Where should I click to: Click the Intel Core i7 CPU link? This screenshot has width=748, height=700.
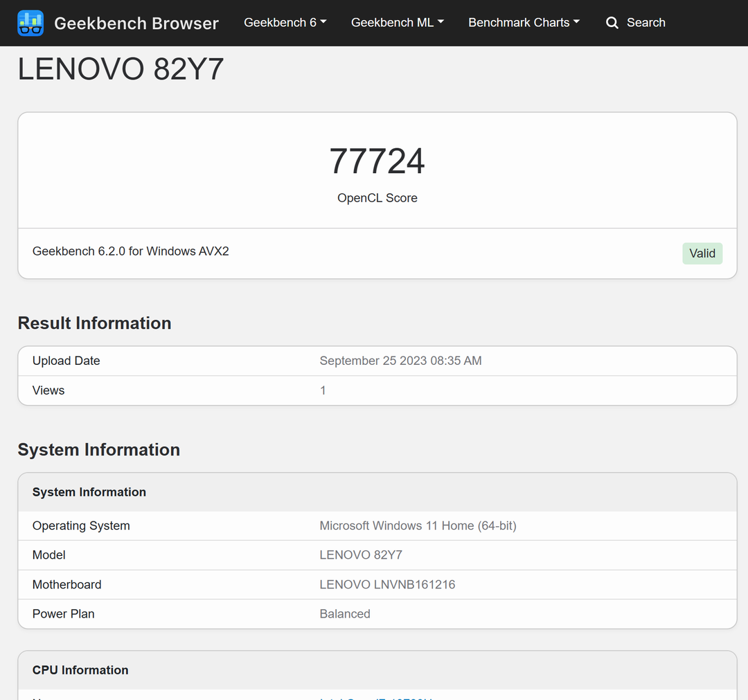[x=376, y=698]
